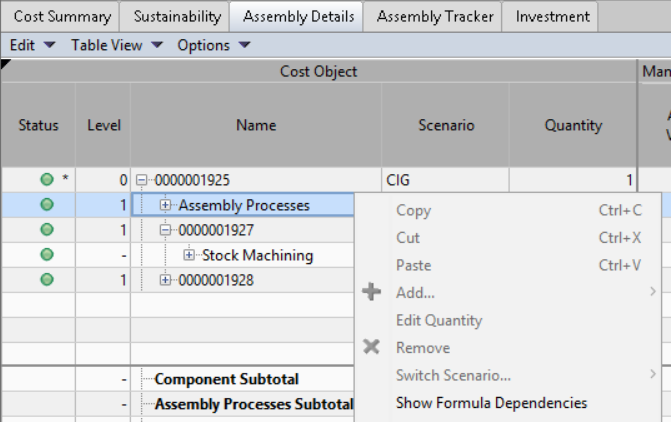Click the plus icon beside Add...
Screen dimensions: 671x422
[x=372, y=293]
